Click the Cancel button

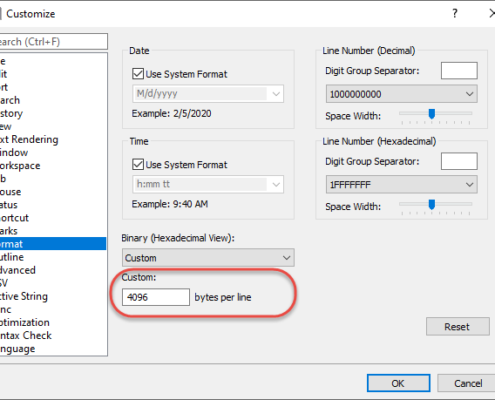click(x=467, y=383)
